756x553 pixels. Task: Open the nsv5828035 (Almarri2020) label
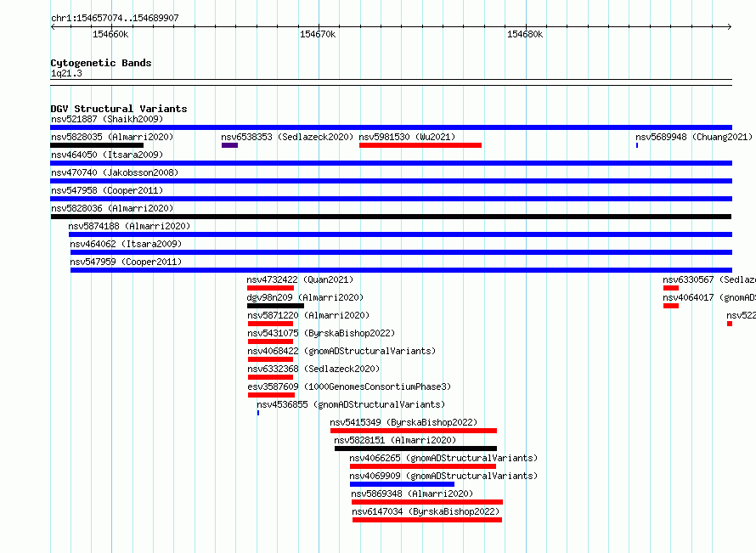[112, 137]
